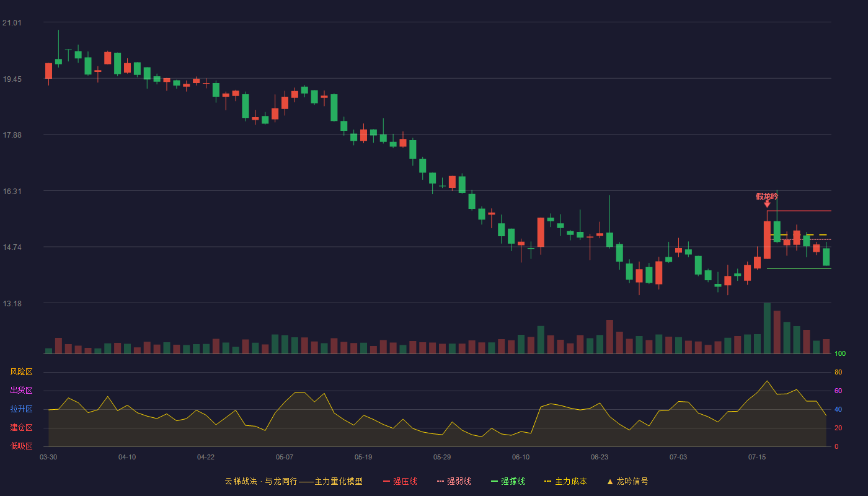The height and width of the screenshot is (496, 868).
Task: Click the 风险区 zone label
Action: pyautogui.click(x=21, y=372)
